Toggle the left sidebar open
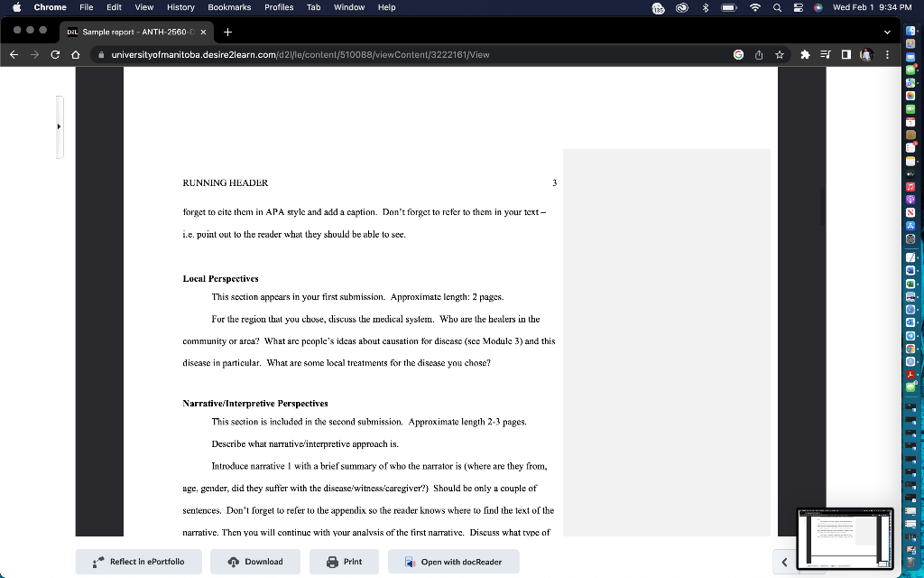Viewport: 924px width, 578px height. (60, 126)
